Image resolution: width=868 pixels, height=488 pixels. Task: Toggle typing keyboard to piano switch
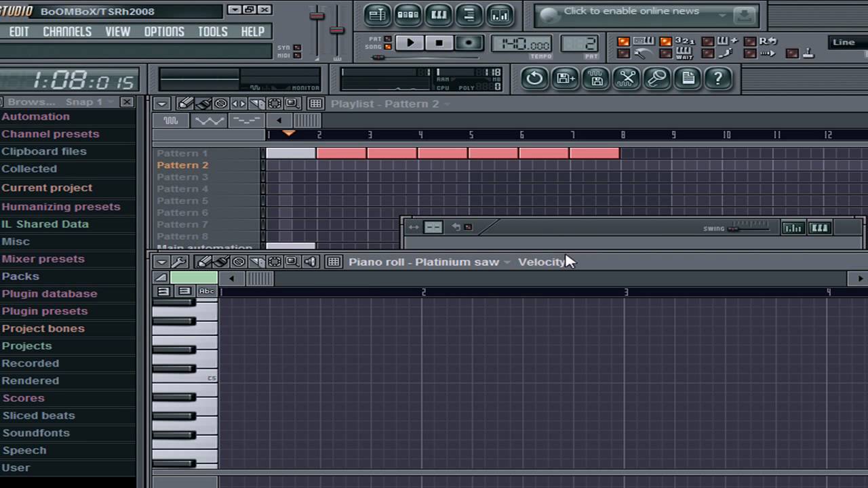pyautogui.click(x=623, y=42)
